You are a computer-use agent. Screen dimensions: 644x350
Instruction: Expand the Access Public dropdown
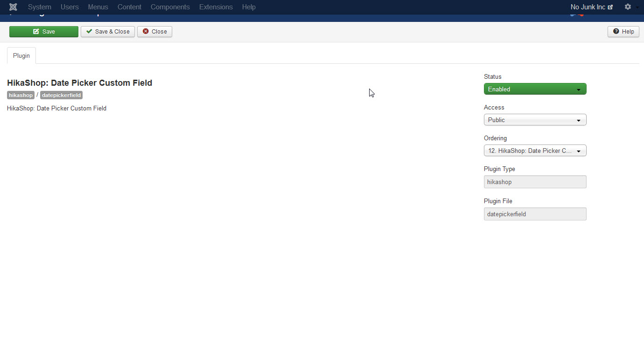[x=535, y=120]
